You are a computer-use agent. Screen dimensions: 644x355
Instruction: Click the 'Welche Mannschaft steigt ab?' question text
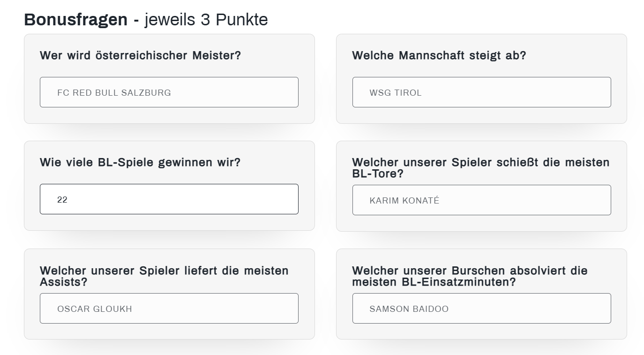[x=439, y=55]
